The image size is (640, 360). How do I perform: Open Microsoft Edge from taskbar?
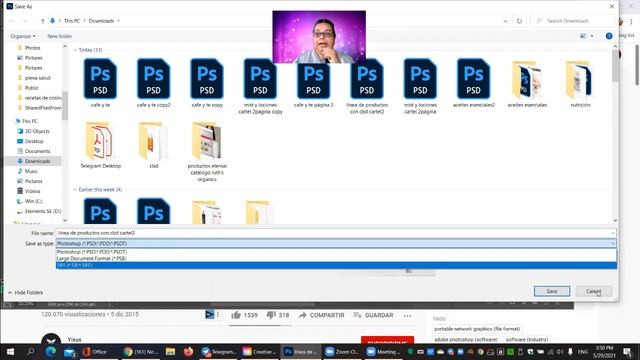coord(51,351)
